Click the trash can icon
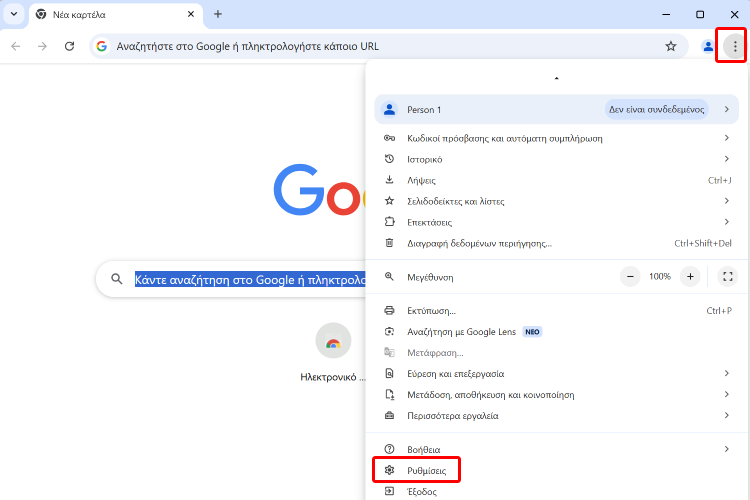 pyautogui.click(x=389, y=243)
